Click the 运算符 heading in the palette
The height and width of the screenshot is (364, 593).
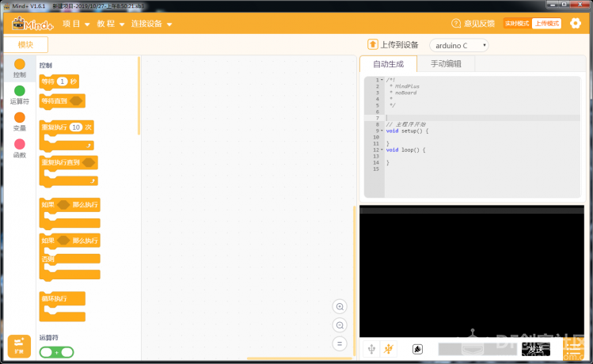coord(49,338)
